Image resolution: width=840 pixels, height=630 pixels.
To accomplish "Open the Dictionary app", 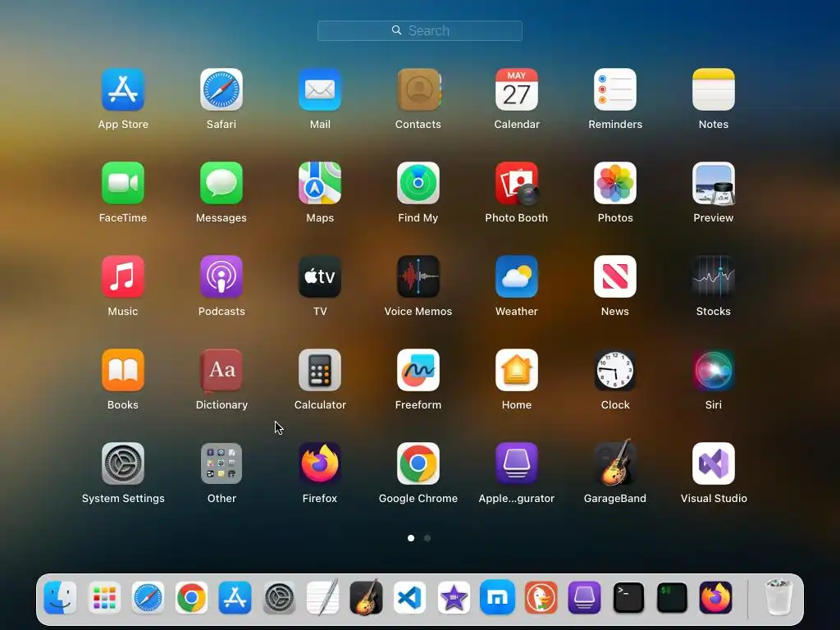I will [221, 370].
